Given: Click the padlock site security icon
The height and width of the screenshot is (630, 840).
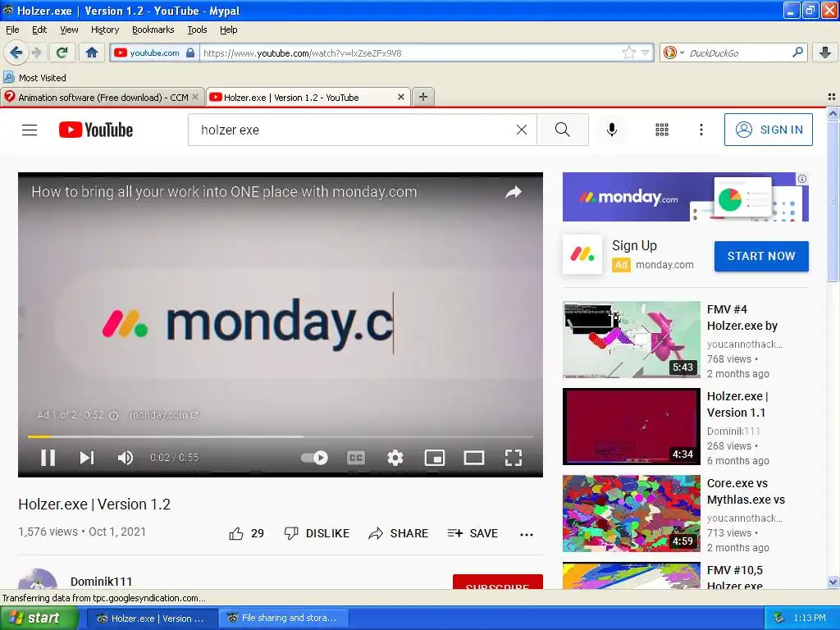Looking at the screenshot, I should tap(190, 52).
